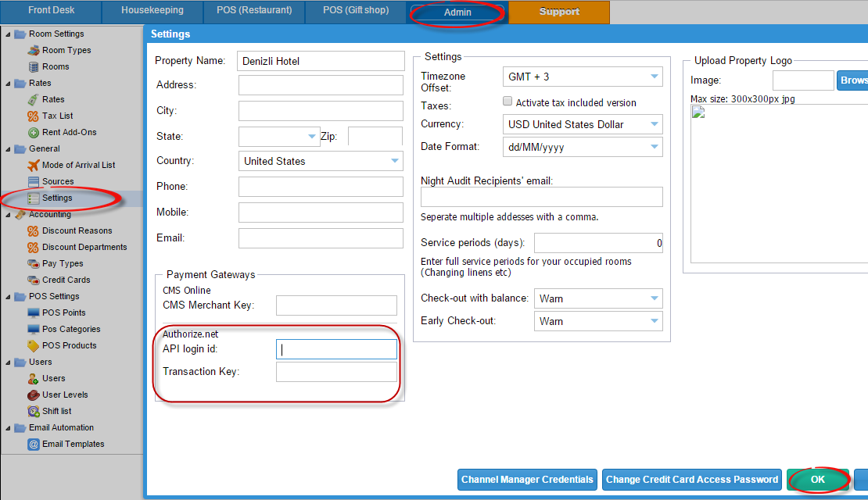Click the Mode of Arrival airplane icon
868x500 pixels.
click(x=33, y=165)
